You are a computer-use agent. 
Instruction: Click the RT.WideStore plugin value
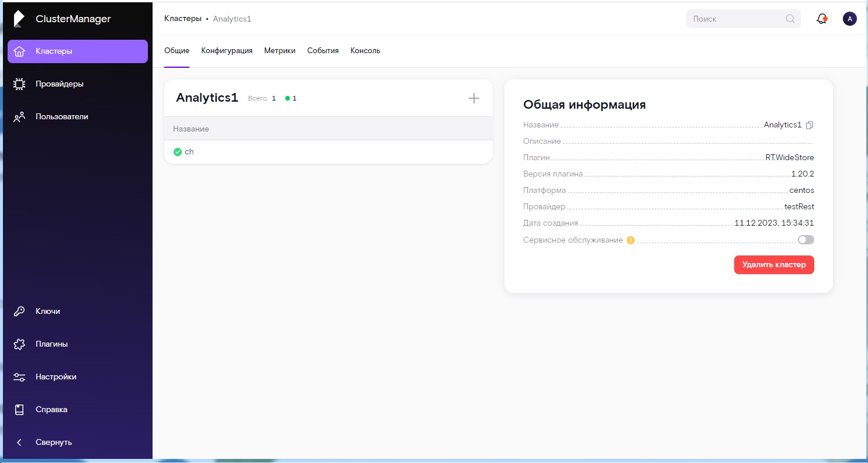point(790,157)
